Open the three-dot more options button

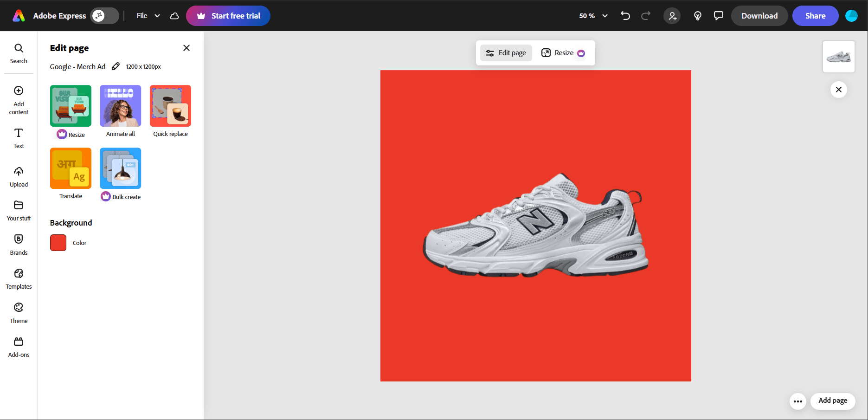coord(798,401)
